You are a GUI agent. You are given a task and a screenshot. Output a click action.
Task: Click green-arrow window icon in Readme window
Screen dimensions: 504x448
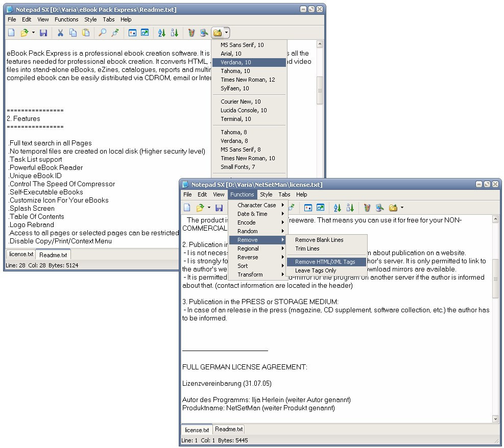145,33
